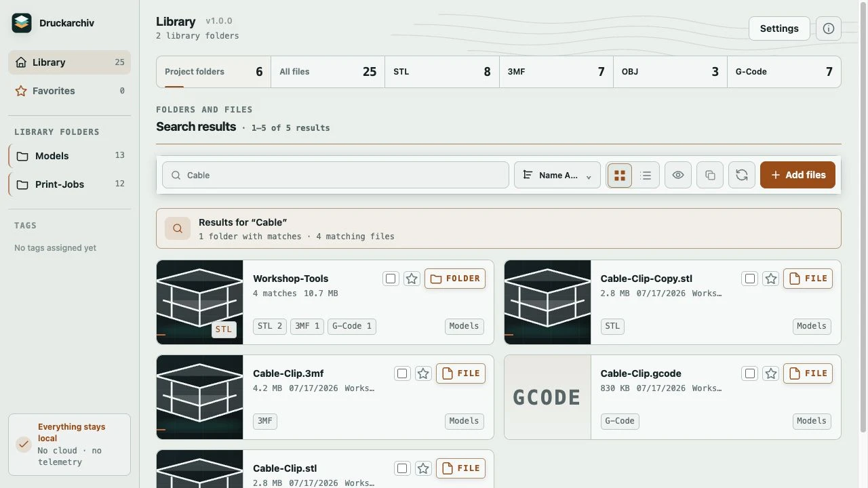Star the Cable-Clip.3mf file
The height and width of the screenshot is (488, 868).
pyautogui.click(x=423, y=373)
